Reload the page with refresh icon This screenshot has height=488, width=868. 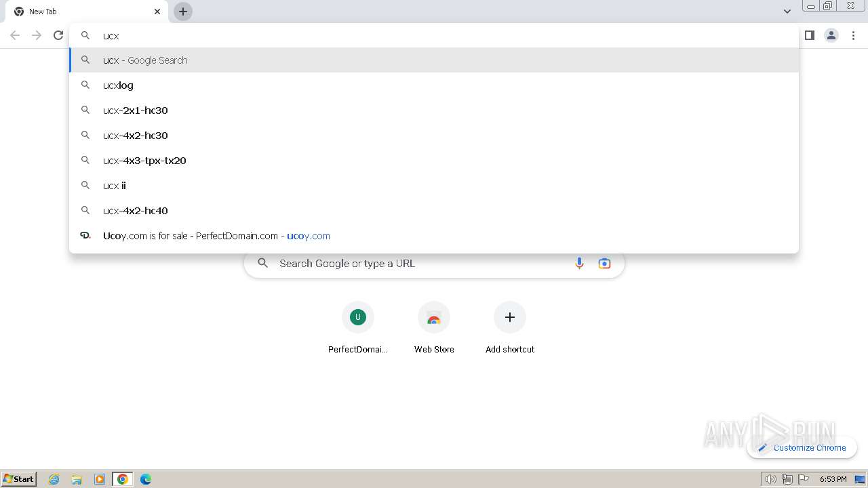pos(58,35)
